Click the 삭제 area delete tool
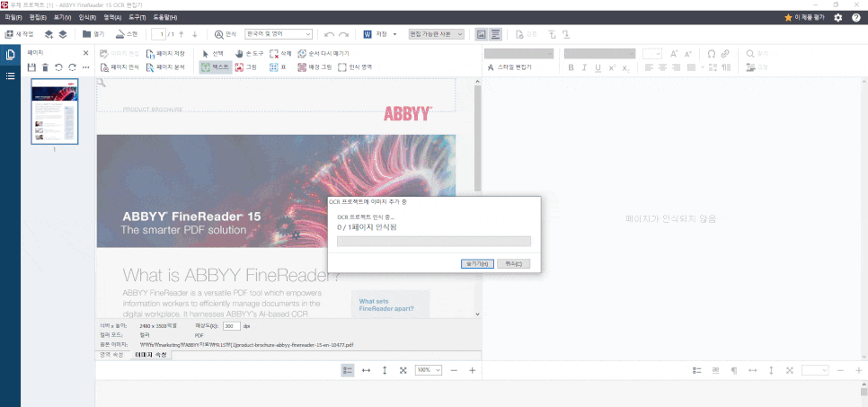The width and height of the screenshot is (868, 407). point(280,54)
